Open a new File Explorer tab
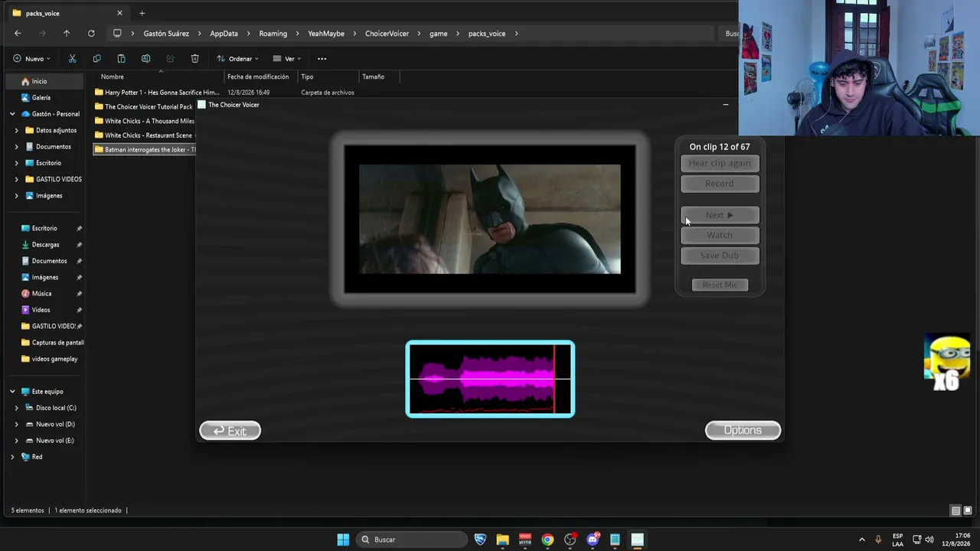 pyautogui.click(x=142, y=13)
